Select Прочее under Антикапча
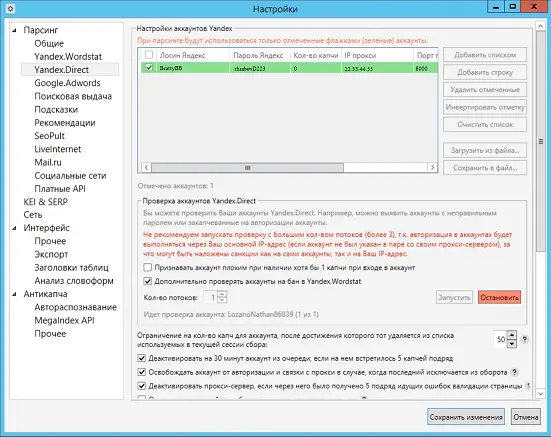The height and width of the screenshot is (437, 551). pos(50,334)
